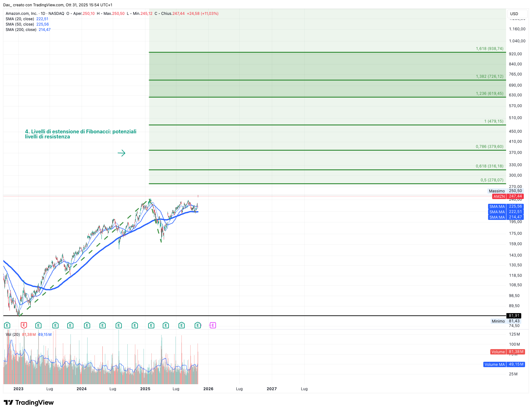Click the 2027 time axis label
Viewport: 532px width, 412px height.
coord(272,389)
